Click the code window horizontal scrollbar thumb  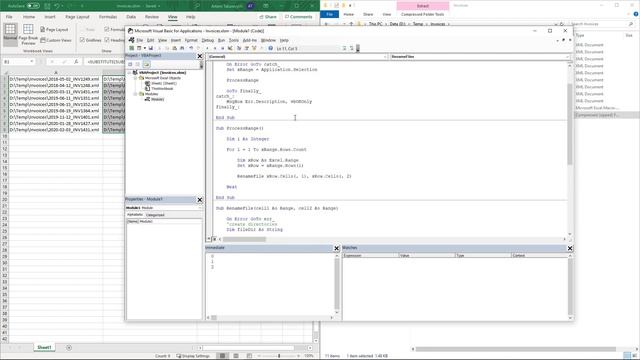click(244, 239)
